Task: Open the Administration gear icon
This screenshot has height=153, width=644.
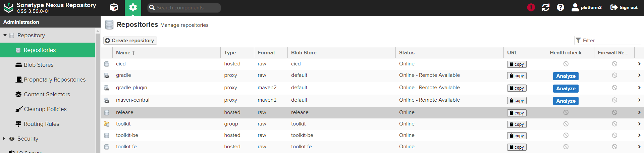Action: point(133,7)
